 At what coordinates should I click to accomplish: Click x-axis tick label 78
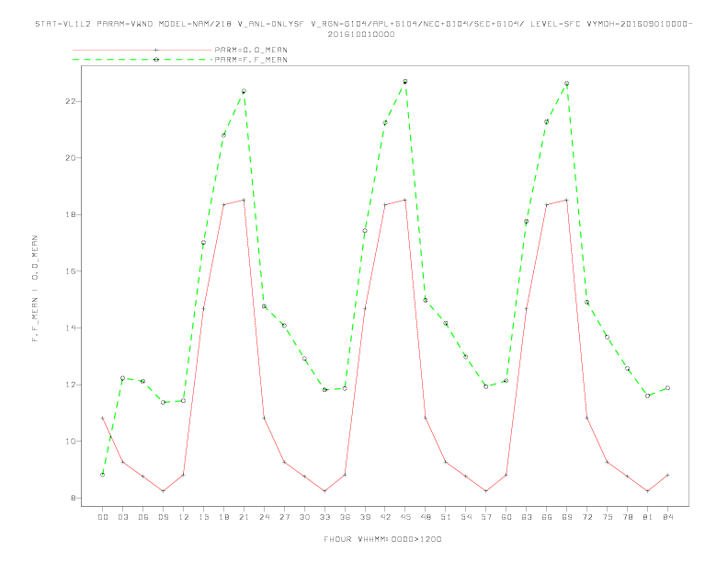pos(627,517)
